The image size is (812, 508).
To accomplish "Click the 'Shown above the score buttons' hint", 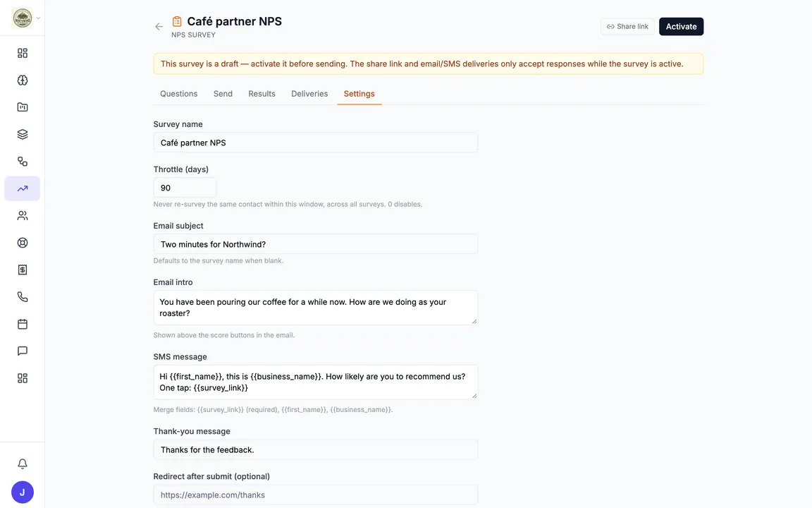I will click(x=223, y=335).
